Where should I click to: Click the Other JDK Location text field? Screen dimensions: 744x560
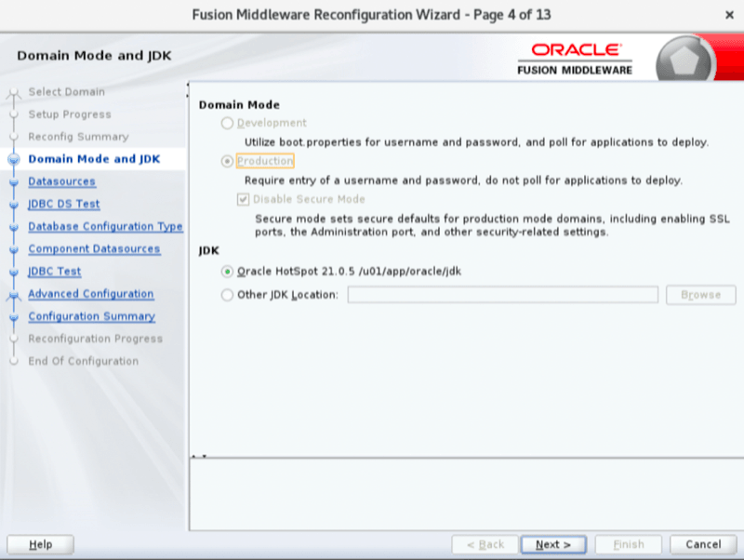pos(502,295)
